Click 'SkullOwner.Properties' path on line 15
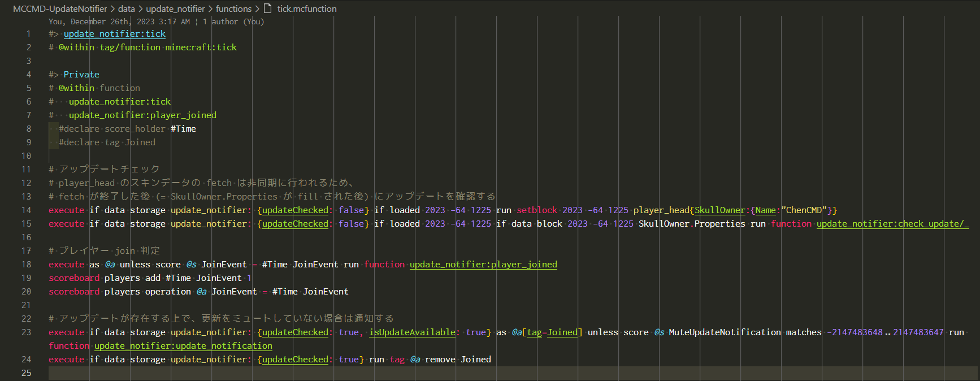This screenshot has width=980, height=381. [692, 224]
